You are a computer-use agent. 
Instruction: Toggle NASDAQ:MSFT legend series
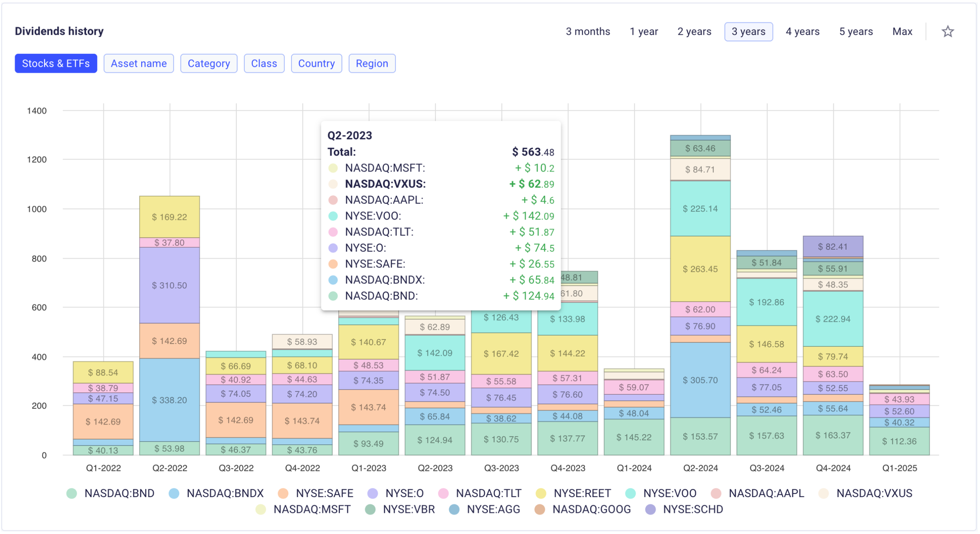303,509
